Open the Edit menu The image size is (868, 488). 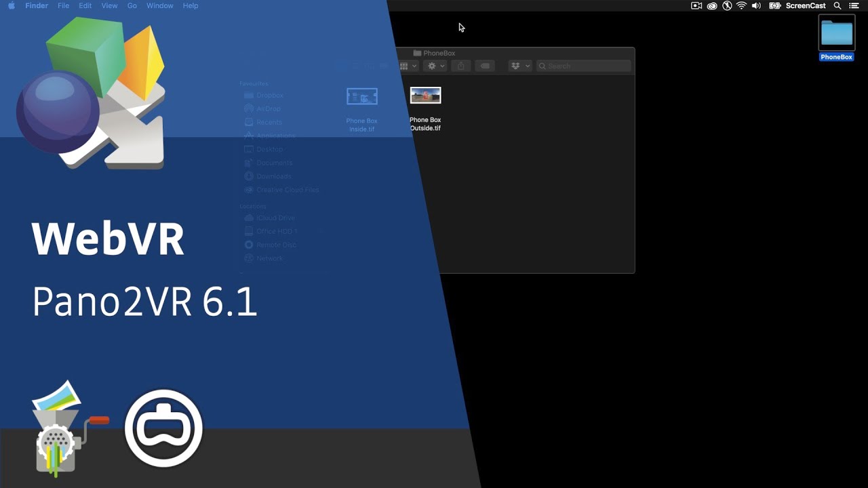[85, 5]
